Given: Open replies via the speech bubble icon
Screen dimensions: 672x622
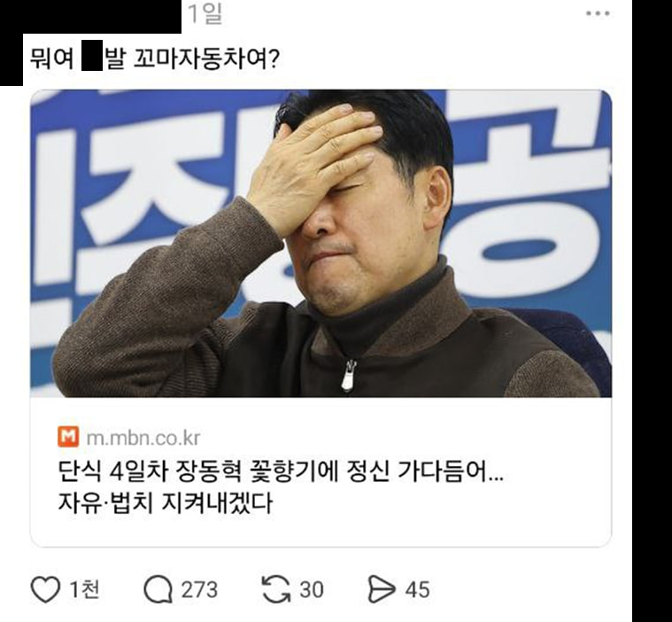Looking at the screenshot, I should point(158,589).
